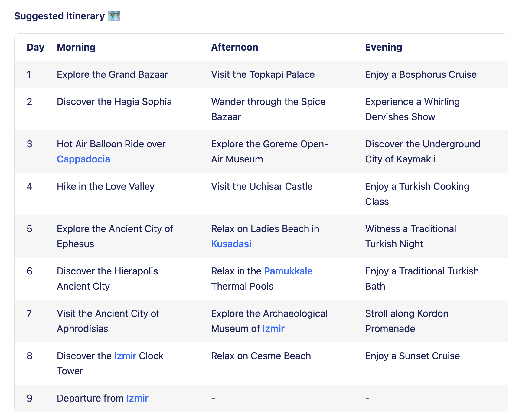Select Enjoy a Bosphorus Cruise cell

(x=421, y=74)
